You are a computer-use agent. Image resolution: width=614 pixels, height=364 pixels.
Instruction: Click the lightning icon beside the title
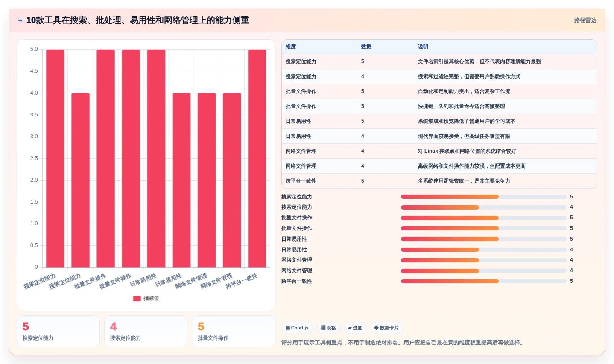click(x=20, y=20)
